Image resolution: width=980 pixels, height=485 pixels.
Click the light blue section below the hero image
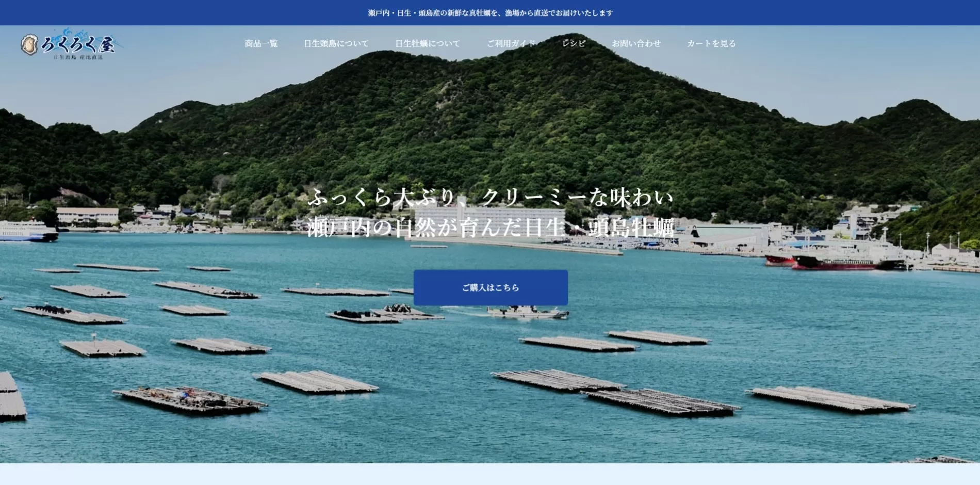point(490,474)
